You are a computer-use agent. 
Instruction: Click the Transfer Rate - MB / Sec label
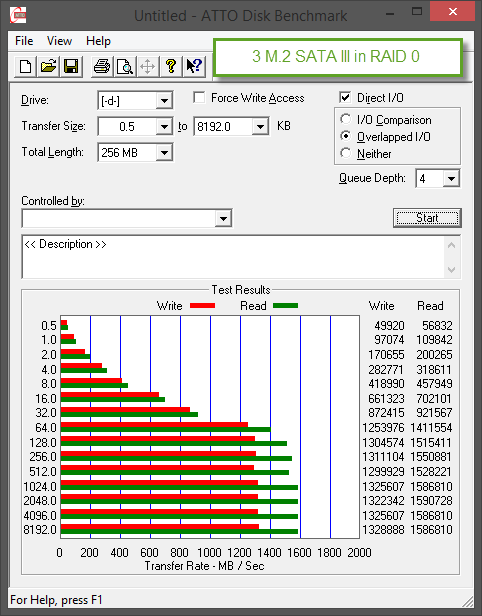(x=204, y=566)
